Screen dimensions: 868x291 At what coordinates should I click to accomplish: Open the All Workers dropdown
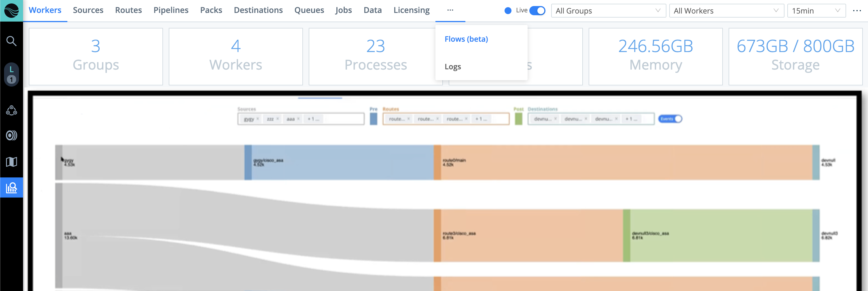pyautogui.click(x=727, y=11)
